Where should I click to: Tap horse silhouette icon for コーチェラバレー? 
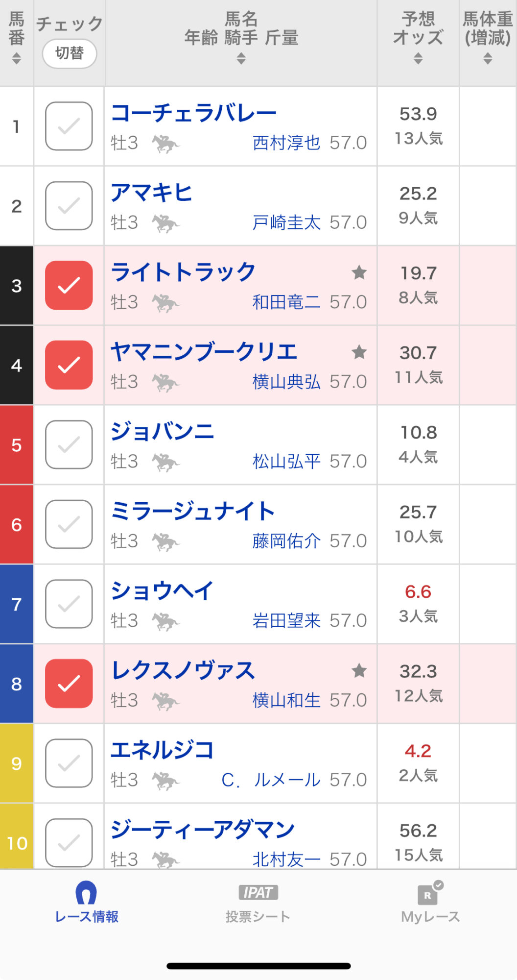(x=165, y=144)
